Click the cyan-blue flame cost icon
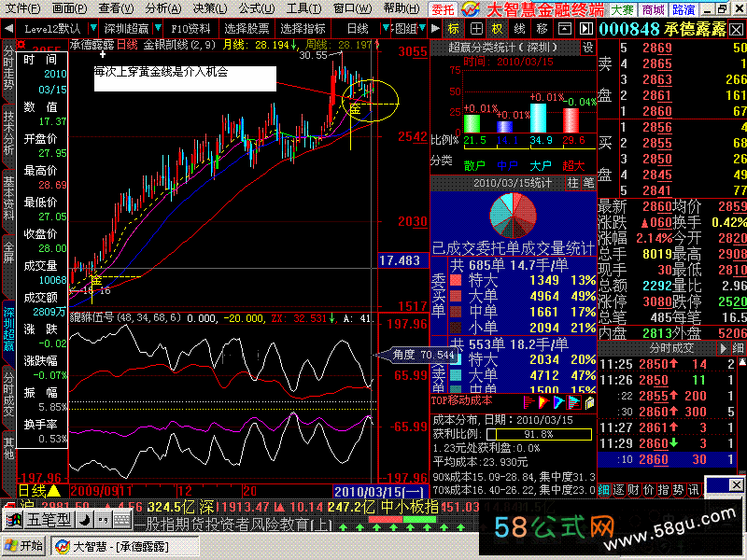The height and width of the screenshot is (560, 747). pyautogui.click(x=558, y=402)
